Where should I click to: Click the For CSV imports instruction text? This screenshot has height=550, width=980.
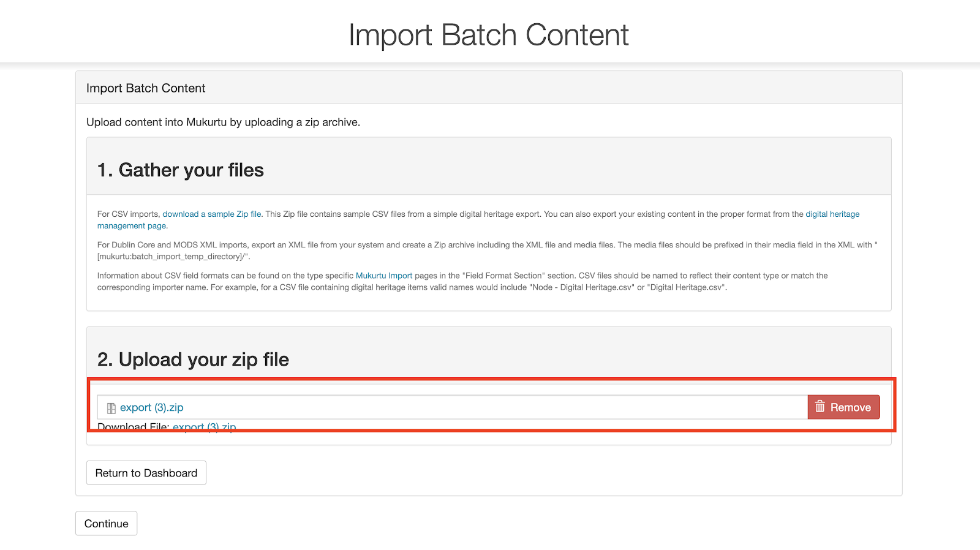point(129,214)
